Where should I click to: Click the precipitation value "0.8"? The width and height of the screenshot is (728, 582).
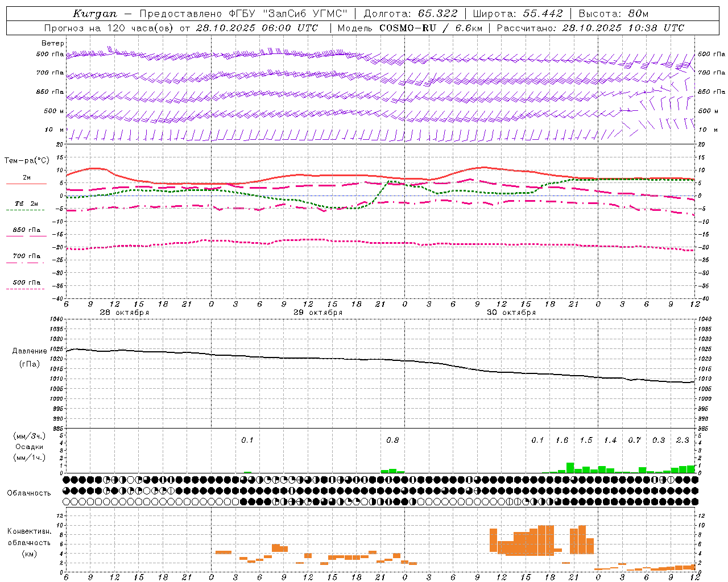point(392,440)
